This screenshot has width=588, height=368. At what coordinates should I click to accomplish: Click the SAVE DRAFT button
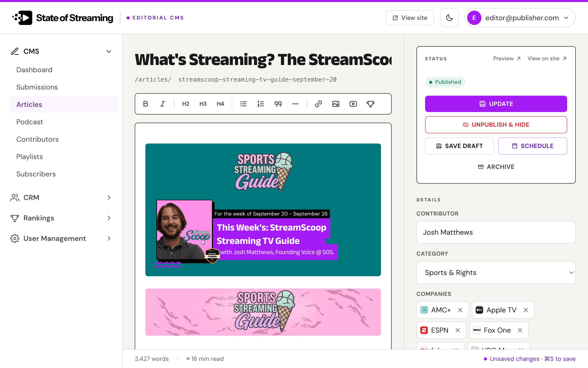[x=459, y=146]
